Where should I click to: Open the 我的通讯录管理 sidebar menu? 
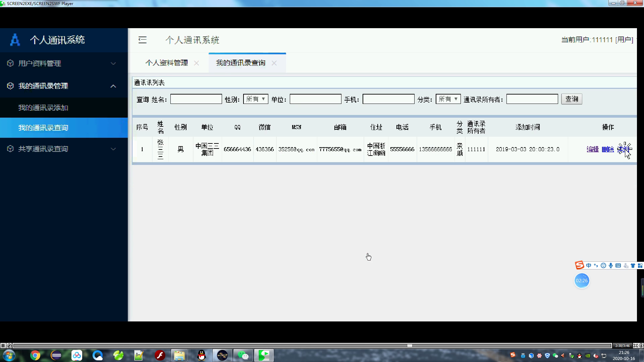[x=64, y=86]
